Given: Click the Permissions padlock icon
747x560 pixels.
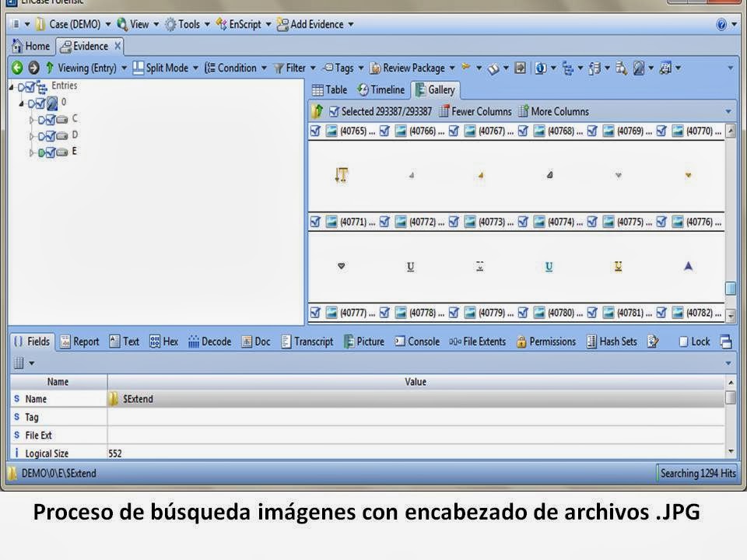Looking at the screenshot, I should click(x=521, y=342).
